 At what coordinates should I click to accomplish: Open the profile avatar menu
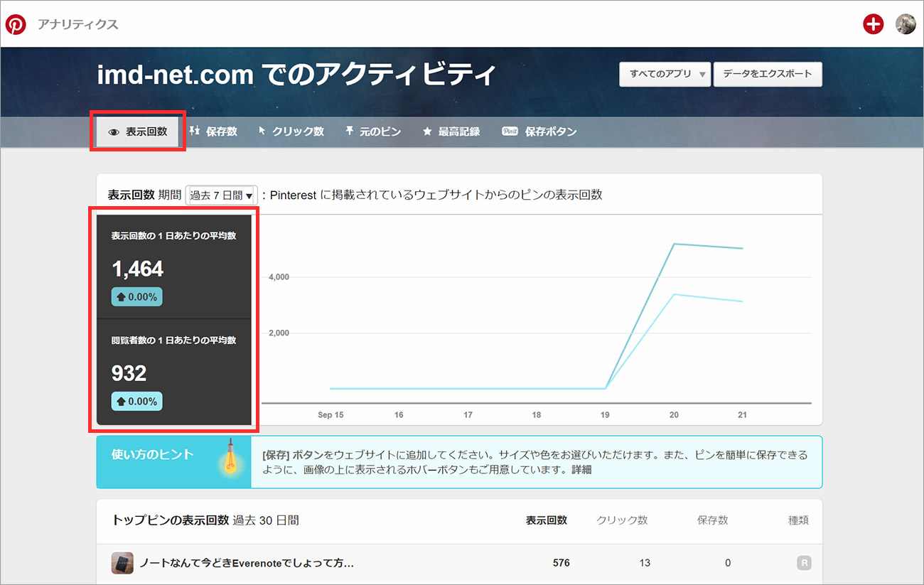[x=906, y=24]
